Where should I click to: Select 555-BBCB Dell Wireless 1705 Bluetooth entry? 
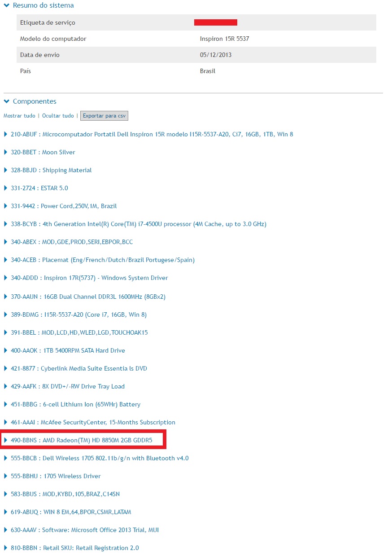point(100,458)
